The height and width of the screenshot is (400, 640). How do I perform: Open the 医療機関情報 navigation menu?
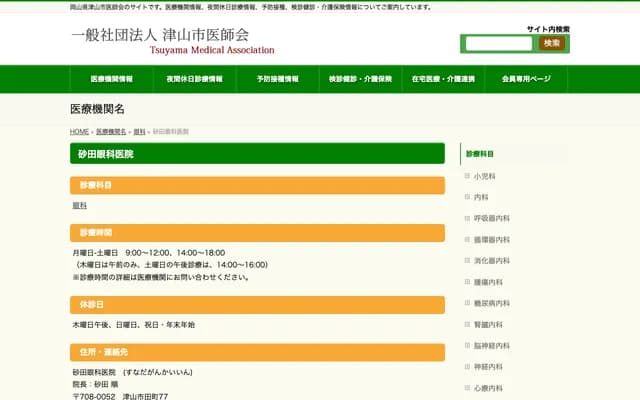(112, 78)
